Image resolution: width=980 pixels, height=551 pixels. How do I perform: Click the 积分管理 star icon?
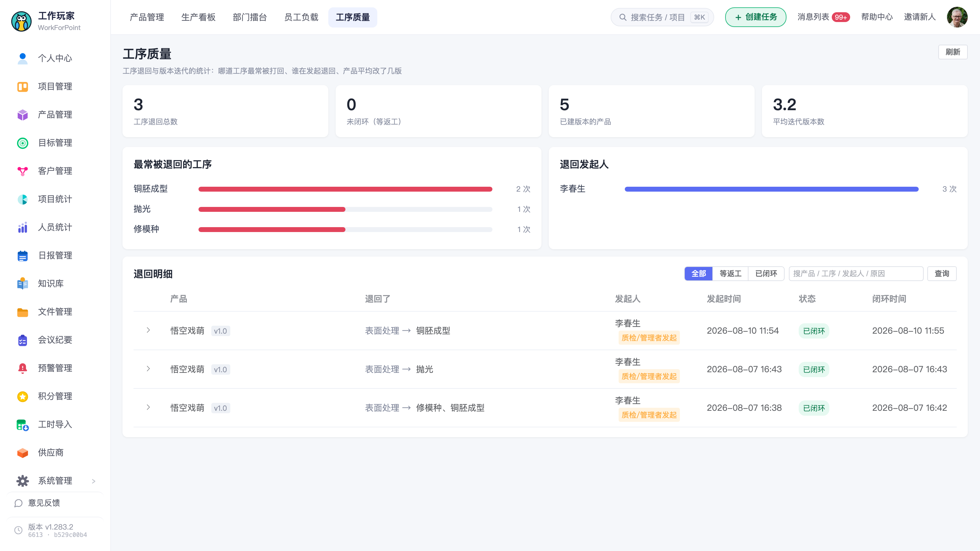[x=22, y=396]
